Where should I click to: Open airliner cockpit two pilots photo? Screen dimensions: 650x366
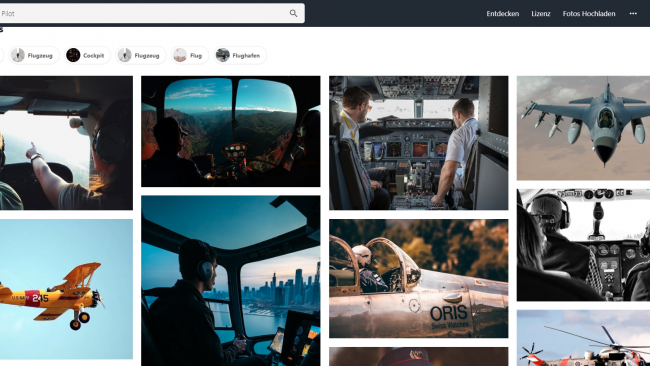419,143
